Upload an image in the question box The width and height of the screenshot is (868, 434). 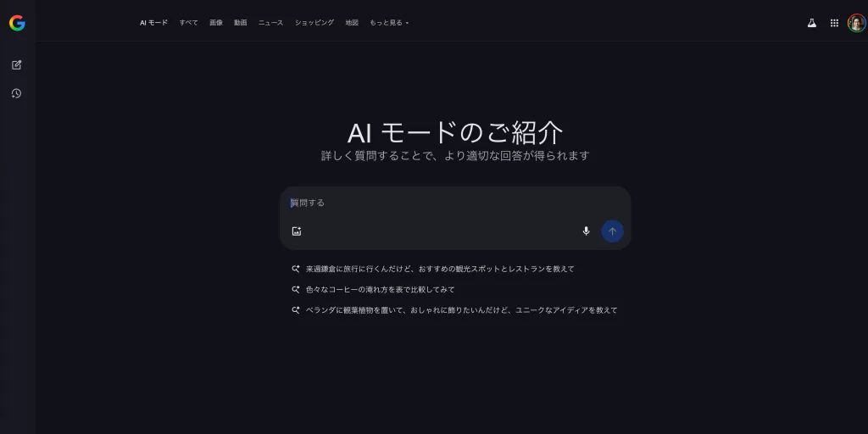tap(297, 231)
